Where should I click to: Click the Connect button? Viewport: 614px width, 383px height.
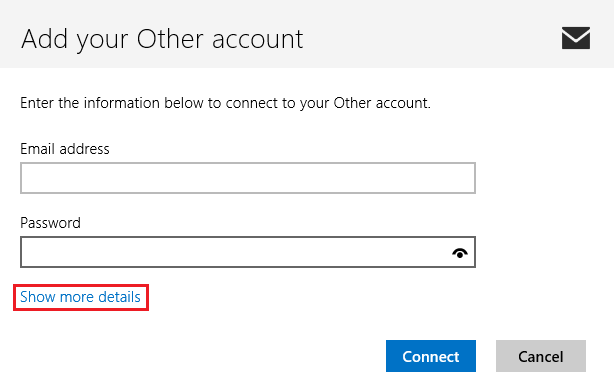(x=431, y=356)
